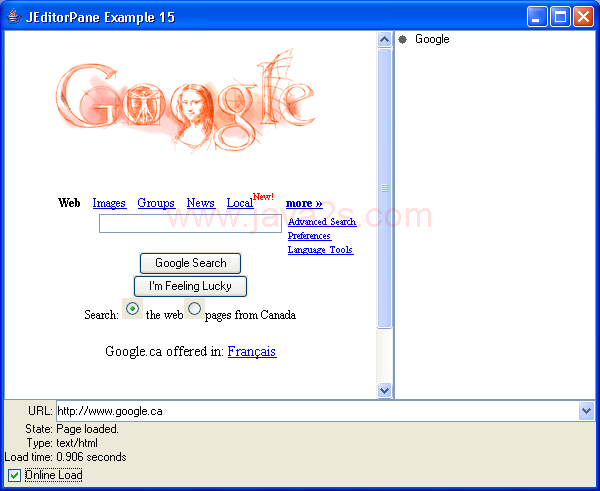Select the Google node in the right tree
The height and width of the screenshot is (491, 600).
pos(432,39)
